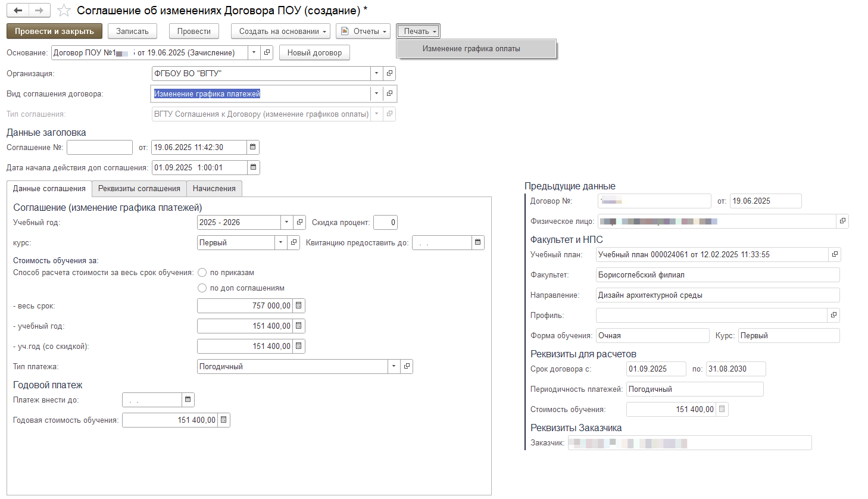Select the 'по приказам' radio button
Viewport: 868px width, 499px height.
pyautogui.click(x=202, y=273)
